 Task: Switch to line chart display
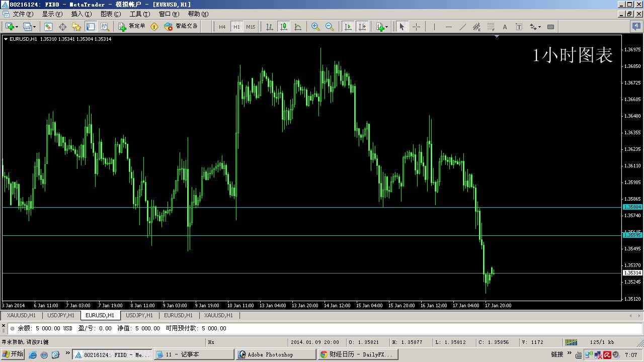click(298, 27)
